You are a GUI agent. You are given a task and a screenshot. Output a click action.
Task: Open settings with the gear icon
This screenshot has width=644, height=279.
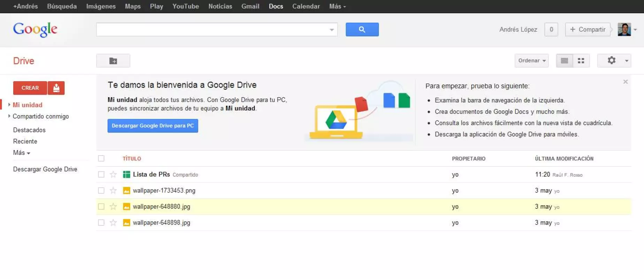tap(612, 61)
